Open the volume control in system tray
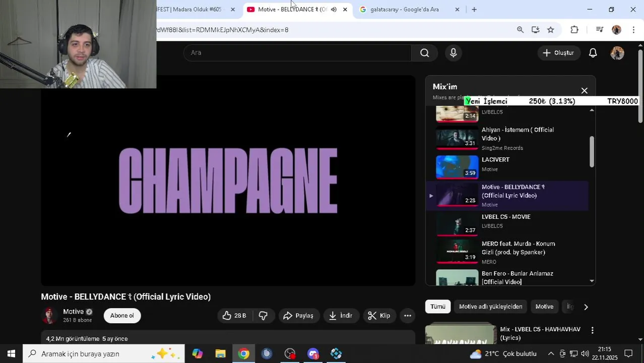644x363 pixels. (x=585, y=354)
